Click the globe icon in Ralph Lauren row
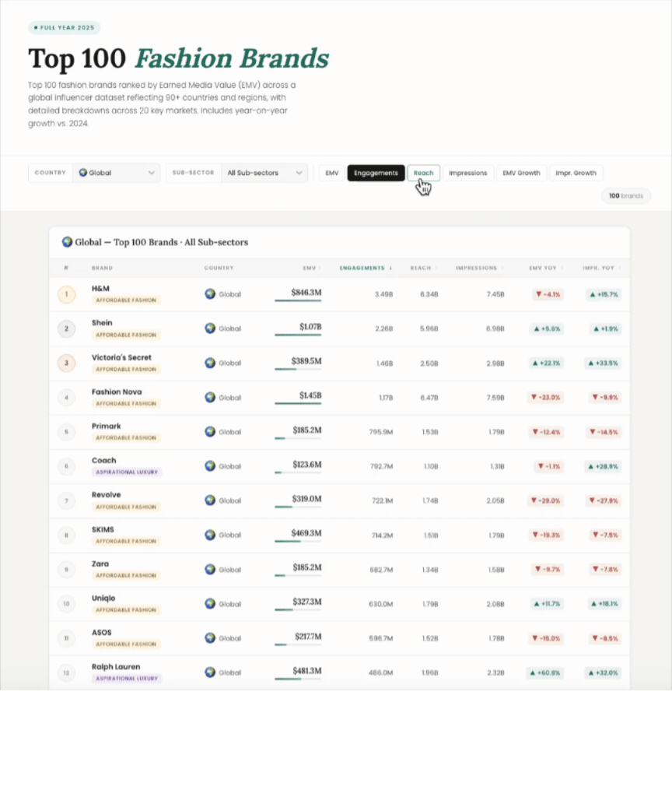Viewport: 672px width, 797px height. (210, 672)
